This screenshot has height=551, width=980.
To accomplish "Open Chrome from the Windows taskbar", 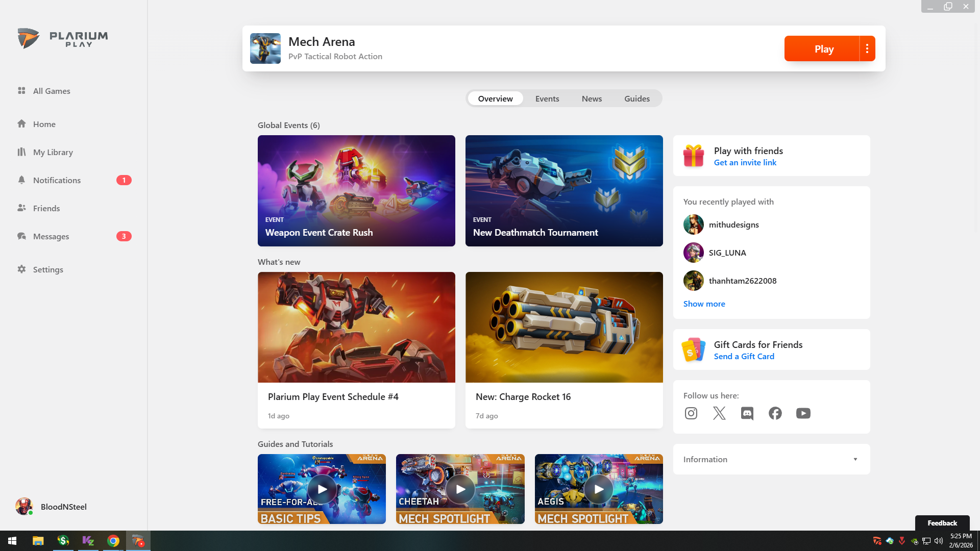I will [x=113, y=541].
